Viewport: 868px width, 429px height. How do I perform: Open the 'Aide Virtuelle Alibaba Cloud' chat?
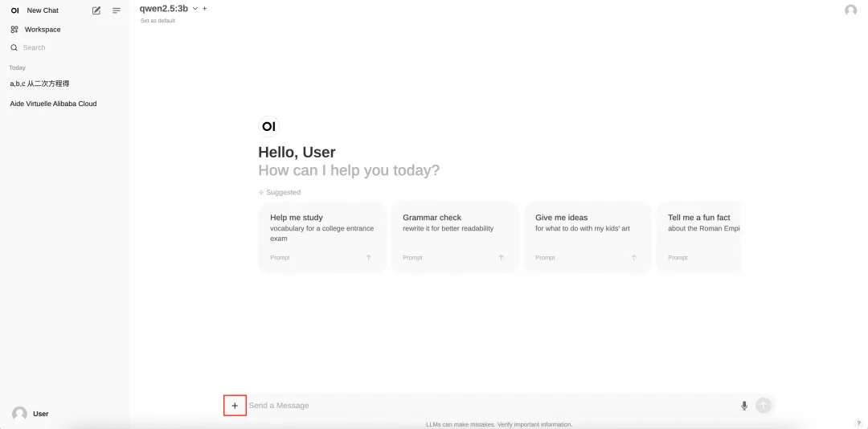tap(53, 104)
